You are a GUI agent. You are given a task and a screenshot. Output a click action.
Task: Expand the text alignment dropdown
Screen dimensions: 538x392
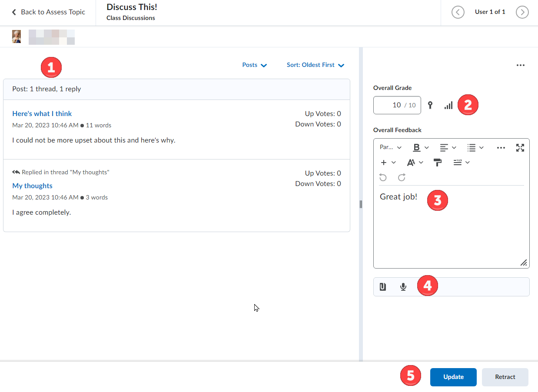tap(448, 148)
